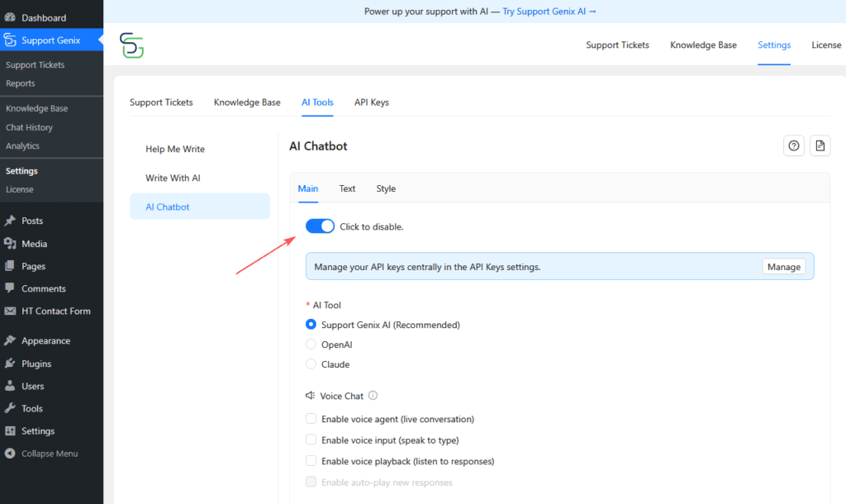Disable the AI Chatbot toggle switch
The width and height of the screenshot is (846, 504).
(x=320, y=226)
